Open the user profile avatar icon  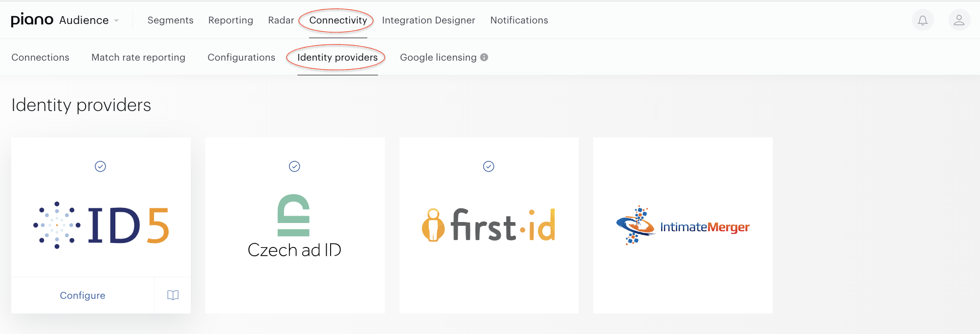[959, 20]
